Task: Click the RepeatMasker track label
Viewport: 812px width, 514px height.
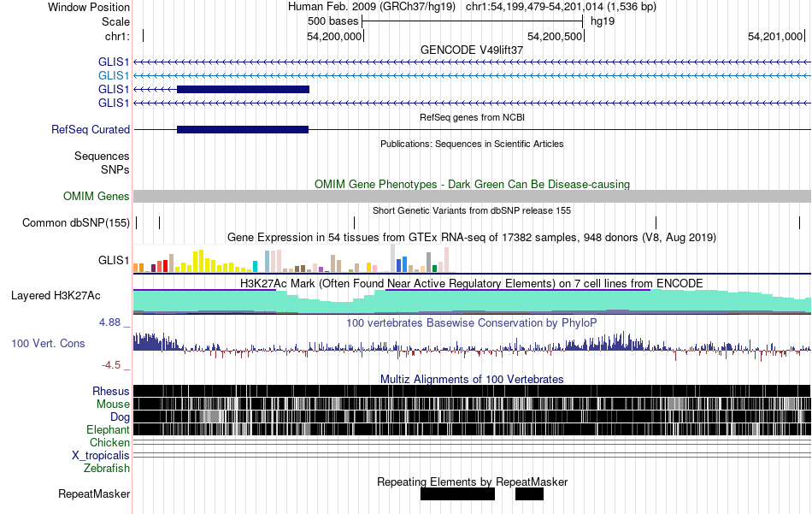Action: point(94,493)
